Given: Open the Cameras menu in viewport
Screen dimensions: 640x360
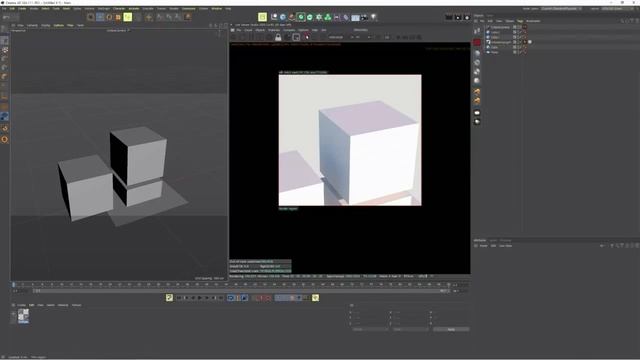Looking at the screenshot, I should 32,25.
